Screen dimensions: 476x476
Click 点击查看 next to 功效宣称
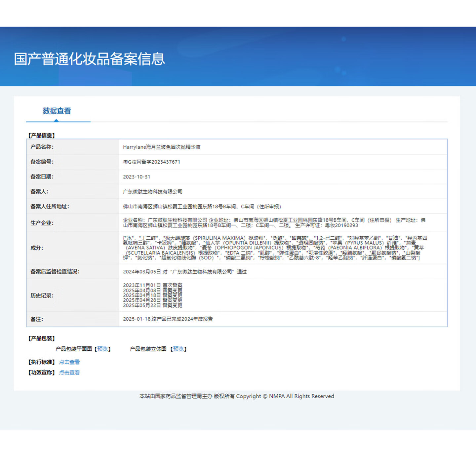point(69,373)
